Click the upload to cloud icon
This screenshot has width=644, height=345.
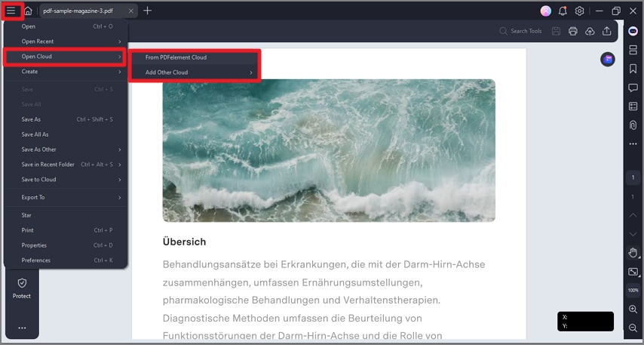(x=590, y=31)
